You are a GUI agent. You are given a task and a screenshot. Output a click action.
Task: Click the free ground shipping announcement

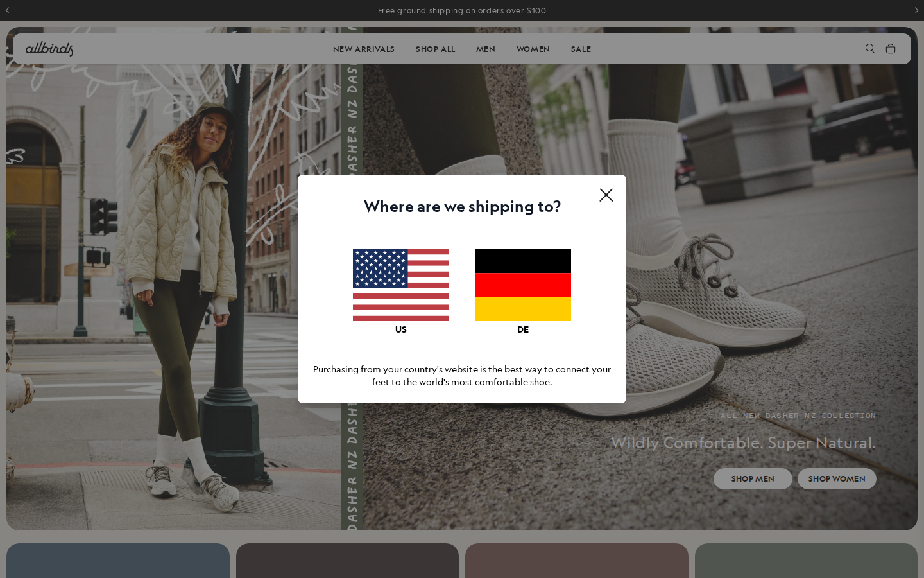point(462,11)
